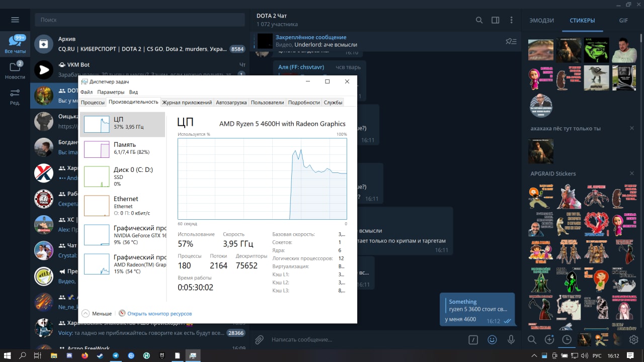Open Вид menu in Task Manager
Screen dimensions: 644x362
tap(133, 92)
